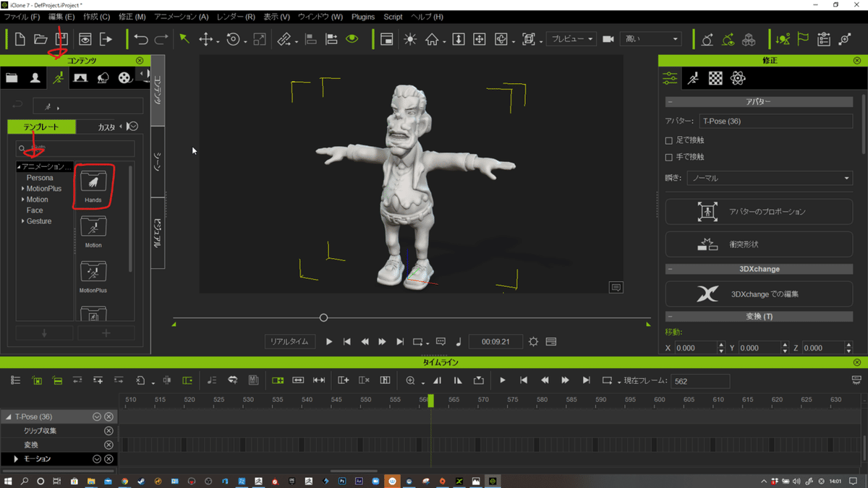The width and height of the screenshot is (868, 488).
Task: Click 3DXchange での編集 button
Action: point(759,294)
